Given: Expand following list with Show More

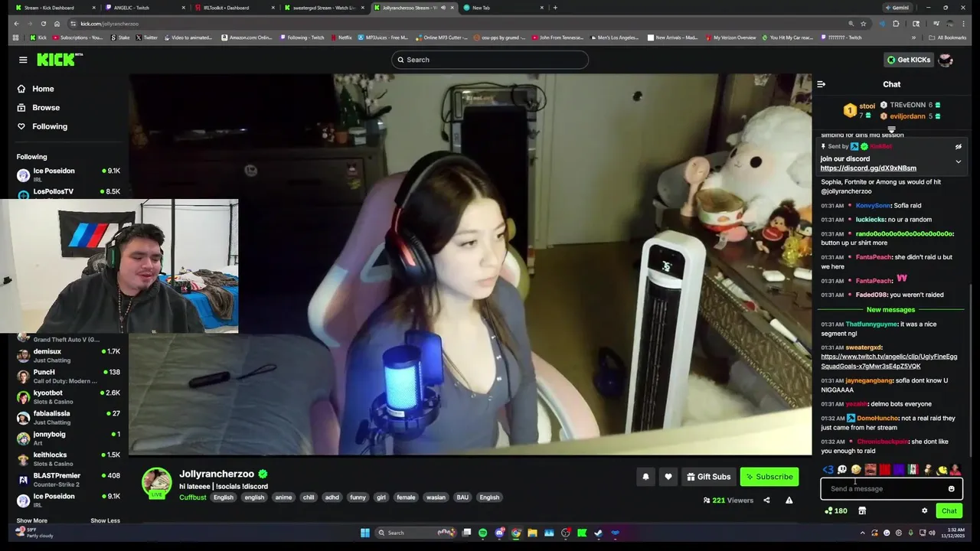Looking at the screenshot, I should pos(32,520).
